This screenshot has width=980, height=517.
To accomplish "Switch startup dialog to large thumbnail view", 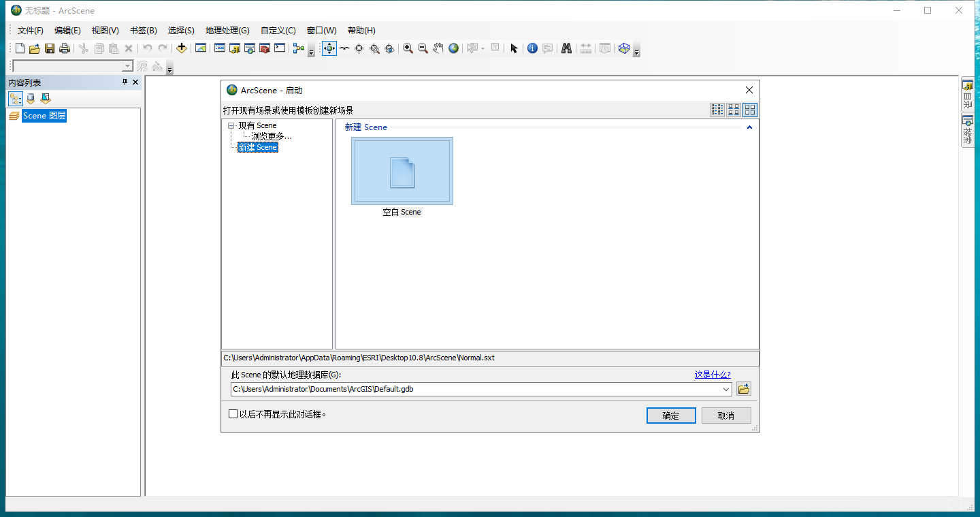I will (x=750, y=110).
